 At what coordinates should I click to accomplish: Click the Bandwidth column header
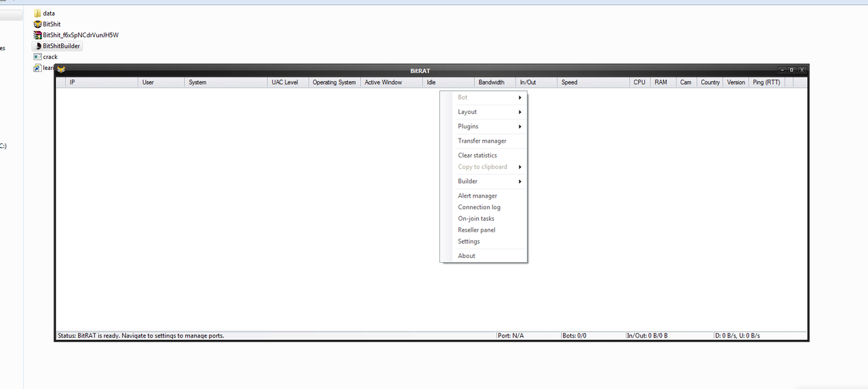point(495,82)
